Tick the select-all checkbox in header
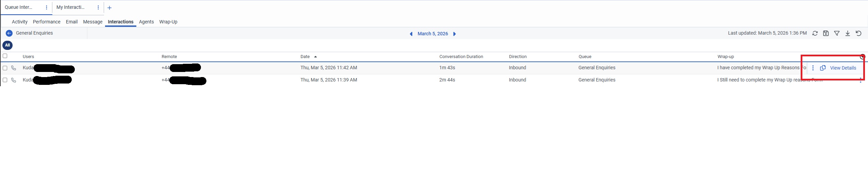Viewport: 868px width, 185px height. click(5, 56)
